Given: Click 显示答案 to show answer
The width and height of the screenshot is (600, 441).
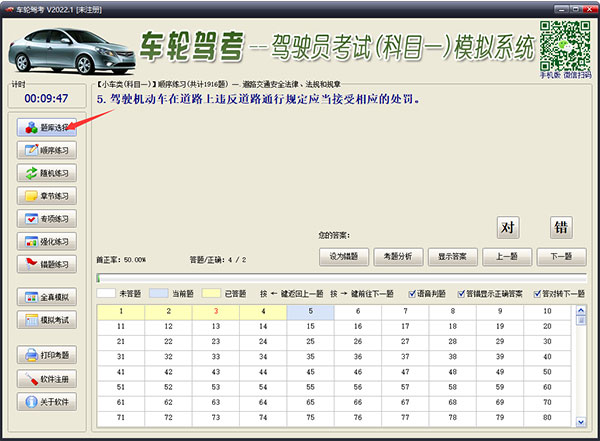Looking at the screenshot, I should pos(453,256).
